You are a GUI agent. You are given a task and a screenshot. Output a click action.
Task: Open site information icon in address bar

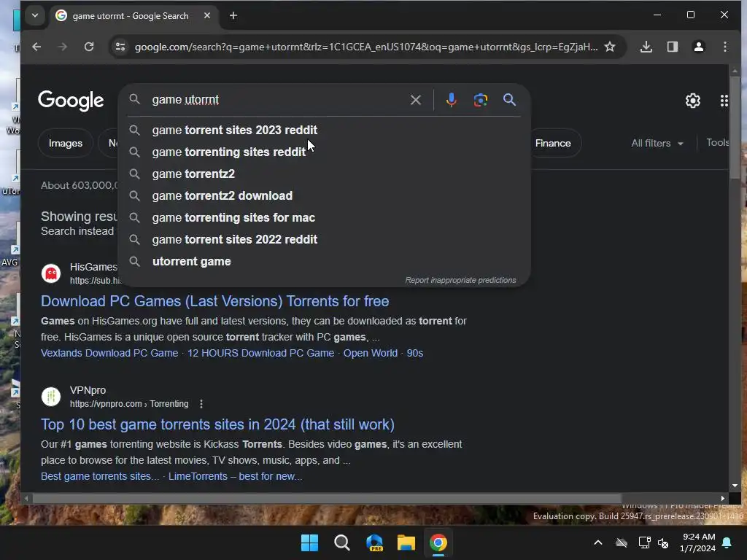pos(120,47)
